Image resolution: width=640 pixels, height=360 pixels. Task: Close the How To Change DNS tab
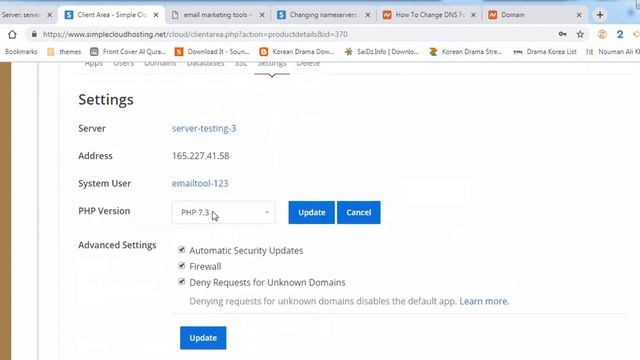(x=473, y=15)
